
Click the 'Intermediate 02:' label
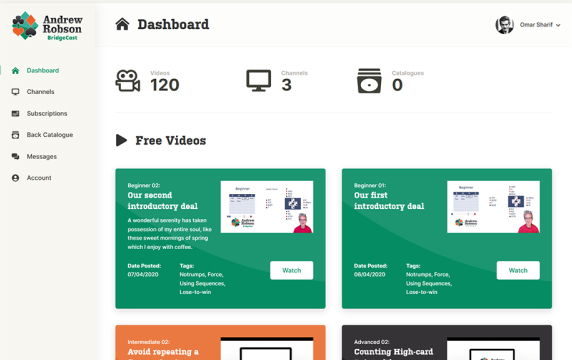pyautogui.click(x=148, y=342)
